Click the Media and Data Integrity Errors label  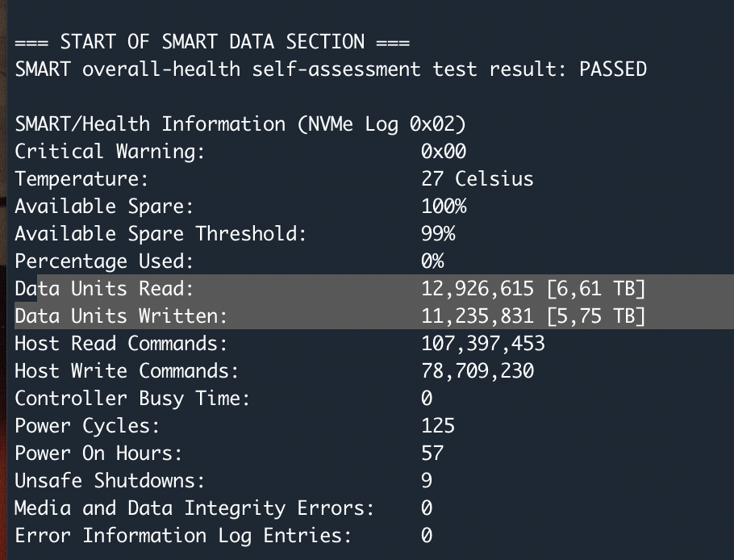point(194,508)
